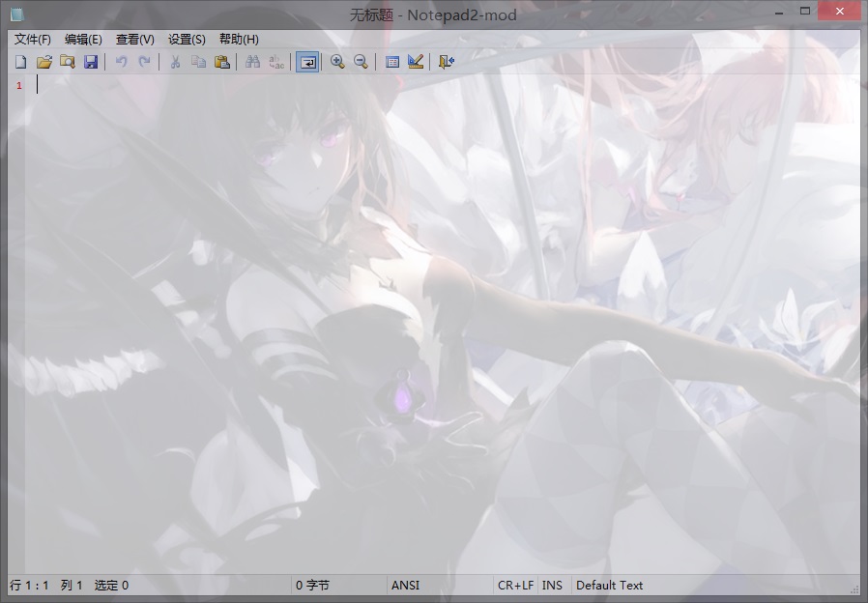
Task: Save the document using the floppy icon
Action: tap(90, 62)
